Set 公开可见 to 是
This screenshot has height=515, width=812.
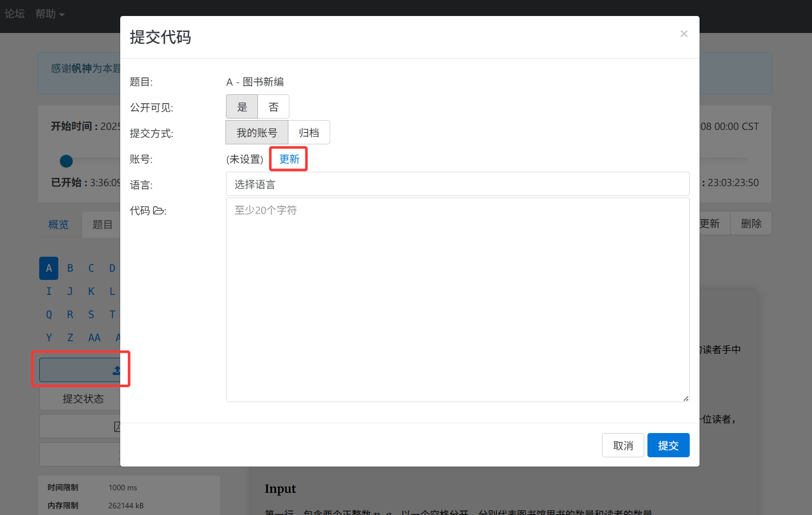coord(242,107)
